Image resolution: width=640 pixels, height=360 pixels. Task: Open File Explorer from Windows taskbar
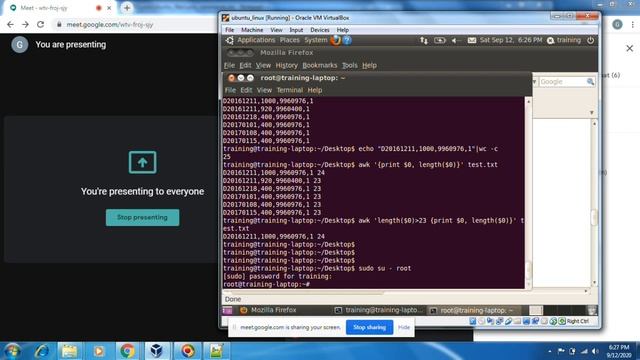click(69, 351)
